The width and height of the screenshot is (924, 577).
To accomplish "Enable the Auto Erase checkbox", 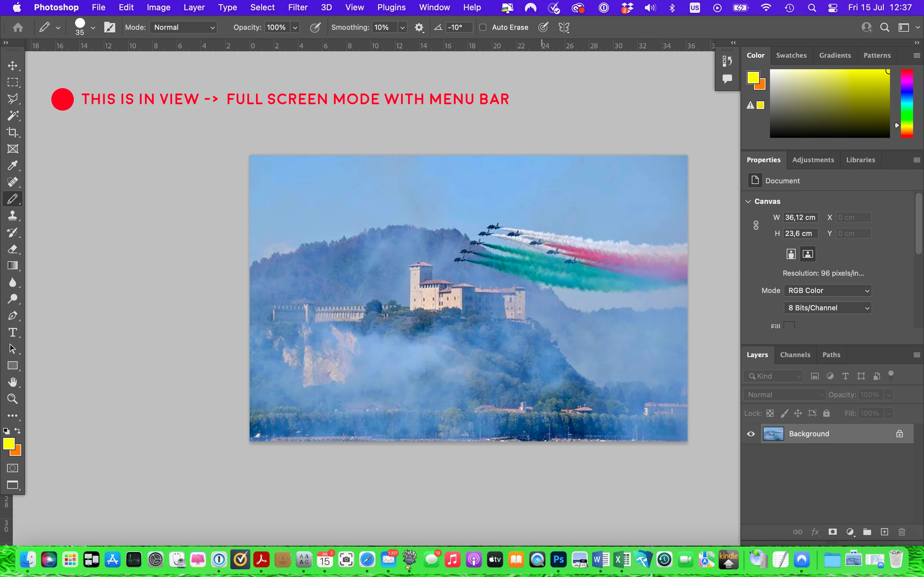I will [x=483, y=28].
